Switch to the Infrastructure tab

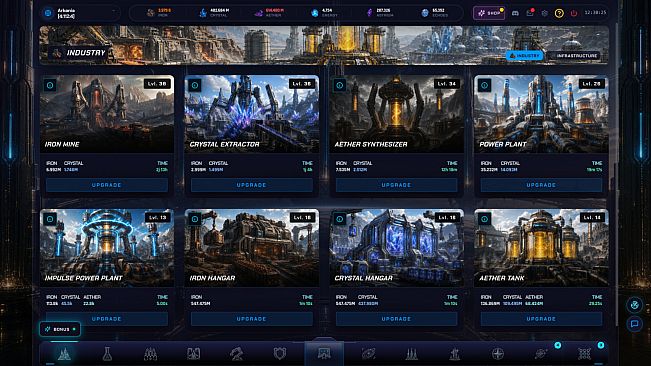point(573,55)
